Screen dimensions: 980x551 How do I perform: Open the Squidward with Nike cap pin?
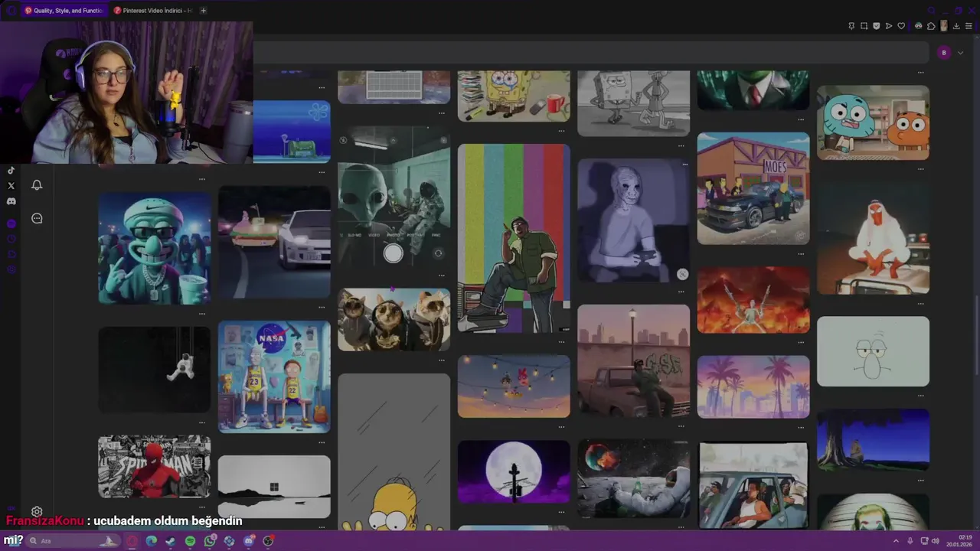click(154, 248)
